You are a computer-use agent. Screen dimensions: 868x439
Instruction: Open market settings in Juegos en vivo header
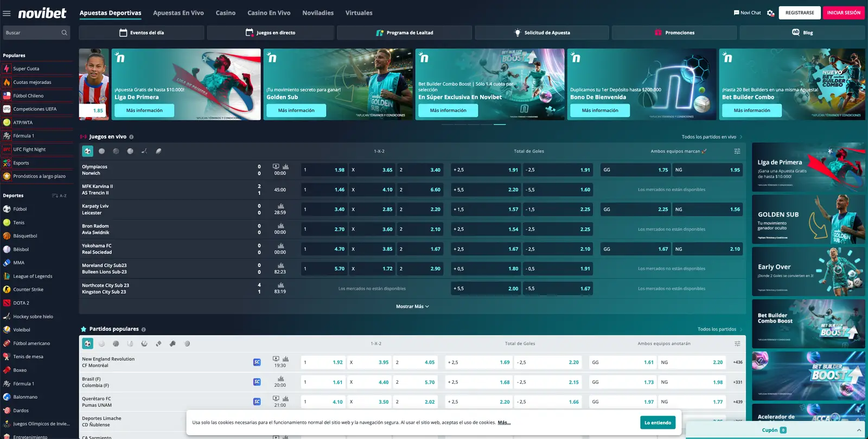tap(737, 151)
